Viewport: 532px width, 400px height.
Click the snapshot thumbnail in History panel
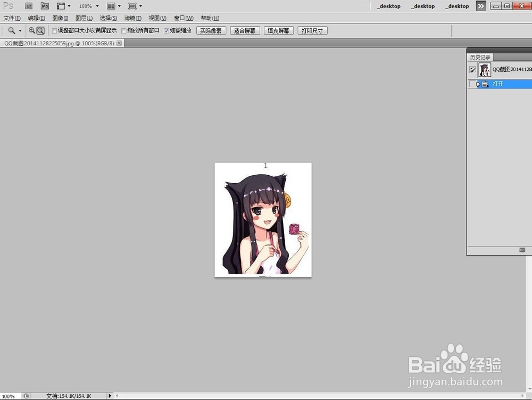pos(485,70)
